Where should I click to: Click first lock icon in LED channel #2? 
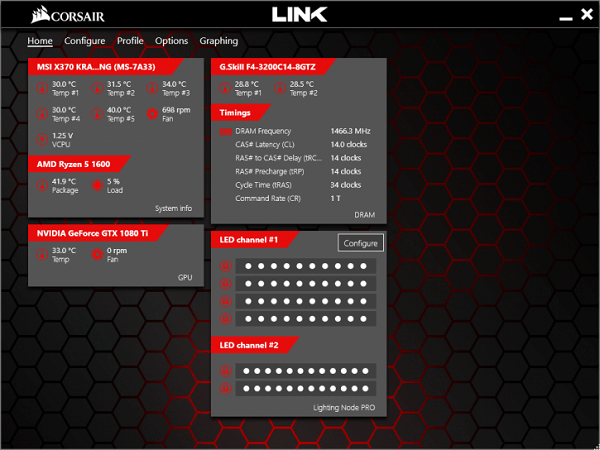[225, 371]
